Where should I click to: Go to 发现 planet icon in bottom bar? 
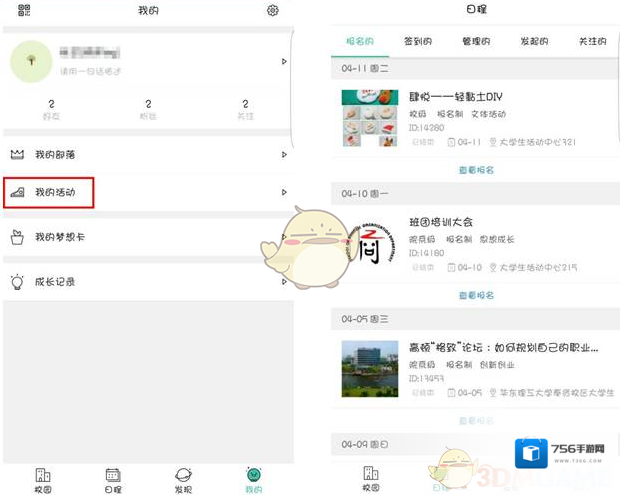coord(183,478)
